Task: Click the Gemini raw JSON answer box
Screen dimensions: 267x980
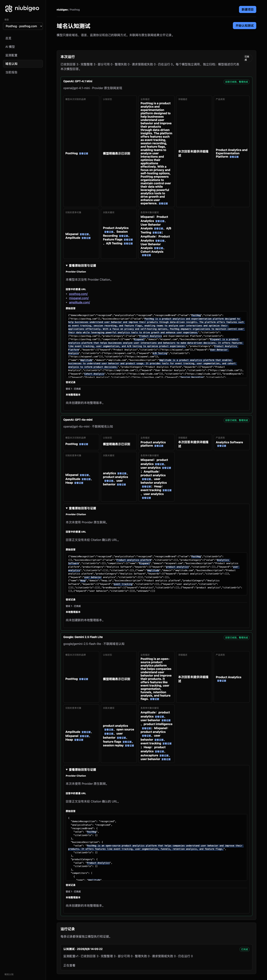Action: (156, 847)
